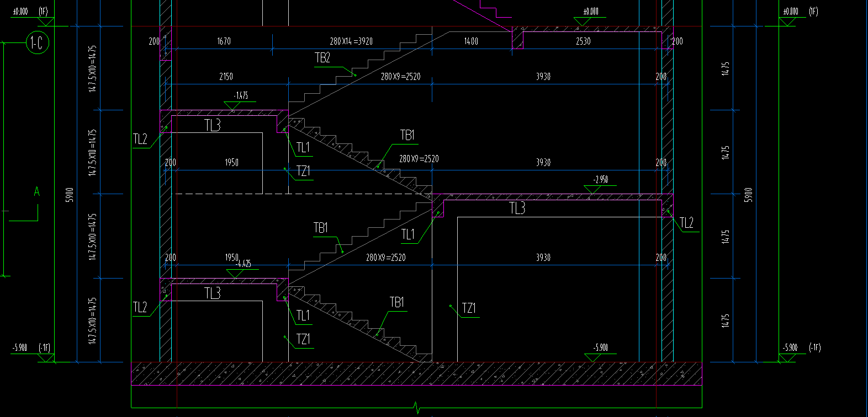Click the right vertical '5900' overall dimension

(749, 195)
